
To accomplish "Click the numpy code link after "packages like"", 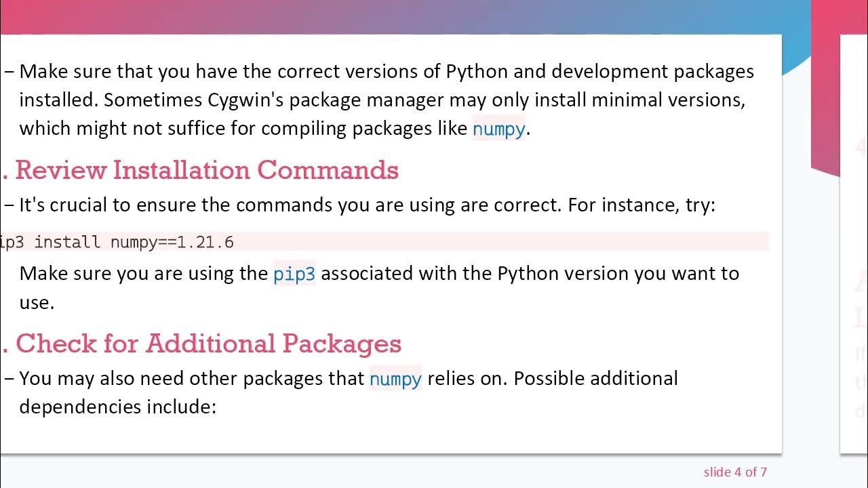I will (498, 129).
